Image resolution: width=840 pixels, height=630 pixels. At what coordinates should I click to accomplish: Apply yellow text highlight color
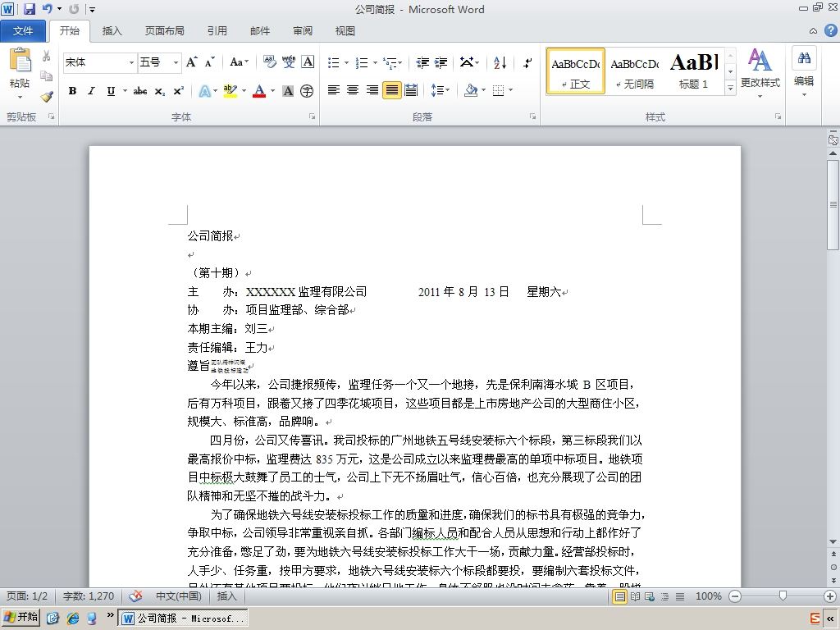coord(231,91)
